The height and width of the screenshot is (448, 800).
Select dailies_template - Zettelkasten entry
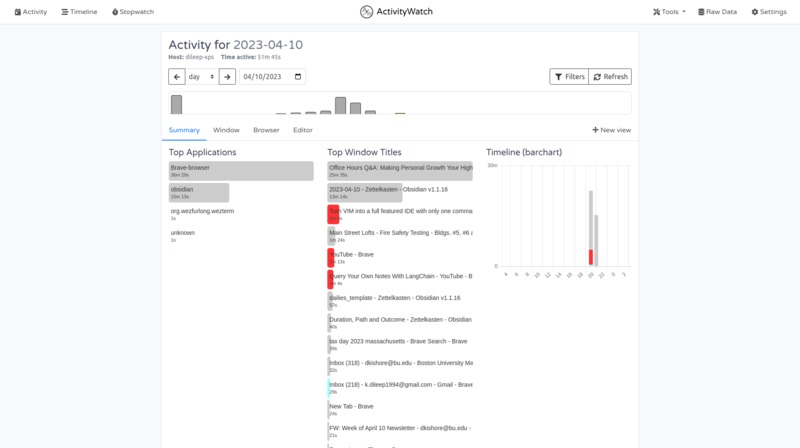click(400, 301)
